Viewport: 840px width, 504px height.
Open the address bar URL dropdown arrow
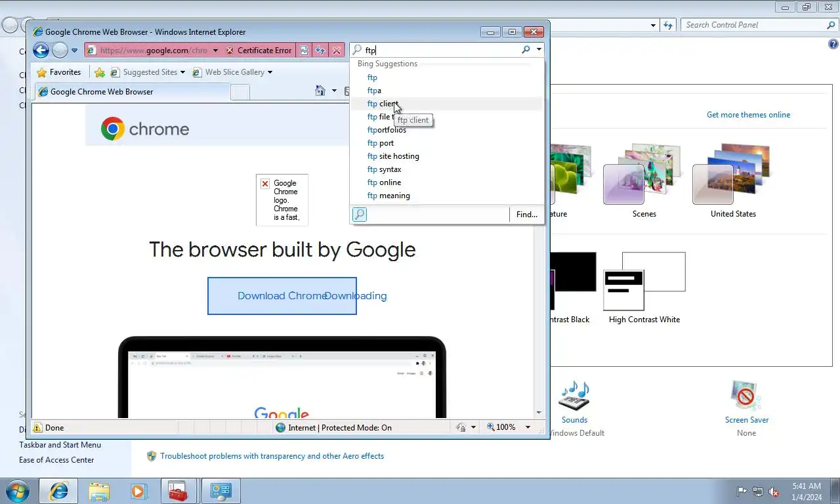pyautogui.click(x=215, y=51)
